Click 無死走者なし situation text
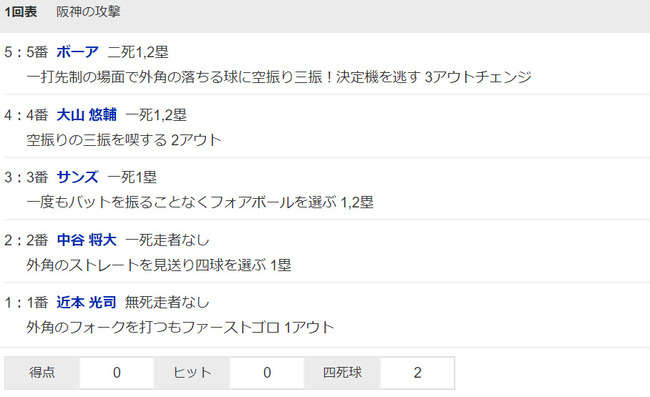 pyautogui.click(x=167, y=302)
